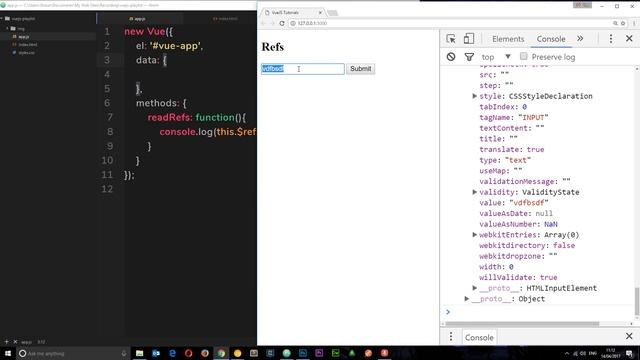Open File Explorer from the taskbar
640x360 pixels.
tap(139, 353)
